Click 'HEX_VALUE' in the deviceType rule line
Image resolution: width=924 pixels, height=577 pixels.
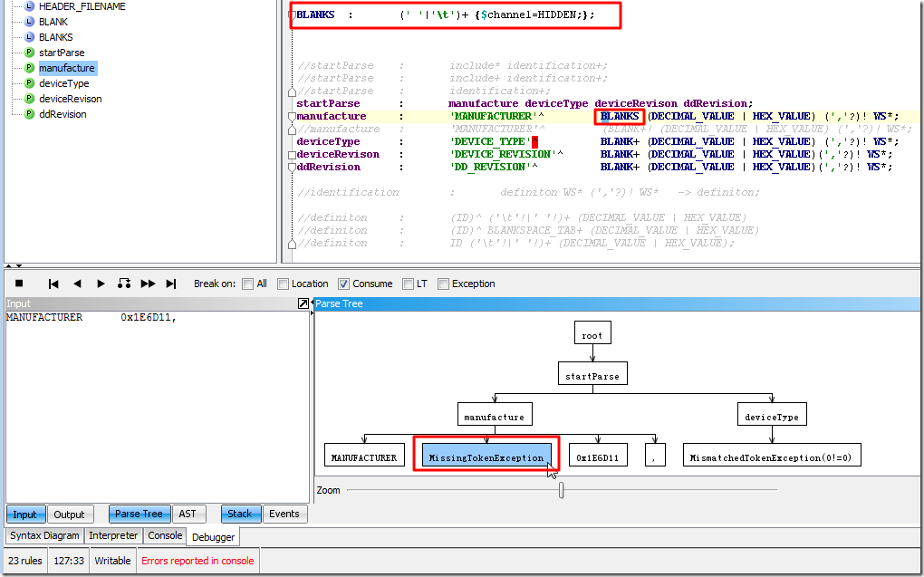click(781, 141)
